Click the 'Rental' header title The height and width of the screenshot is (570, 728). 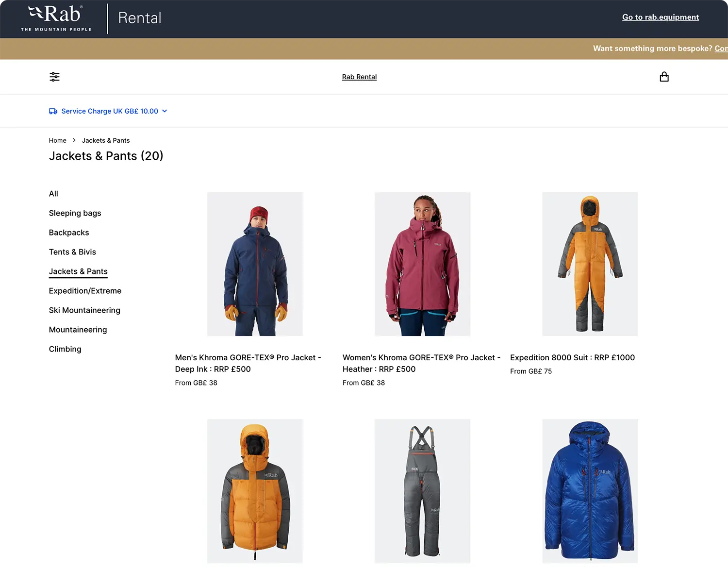tap(140, 18)
